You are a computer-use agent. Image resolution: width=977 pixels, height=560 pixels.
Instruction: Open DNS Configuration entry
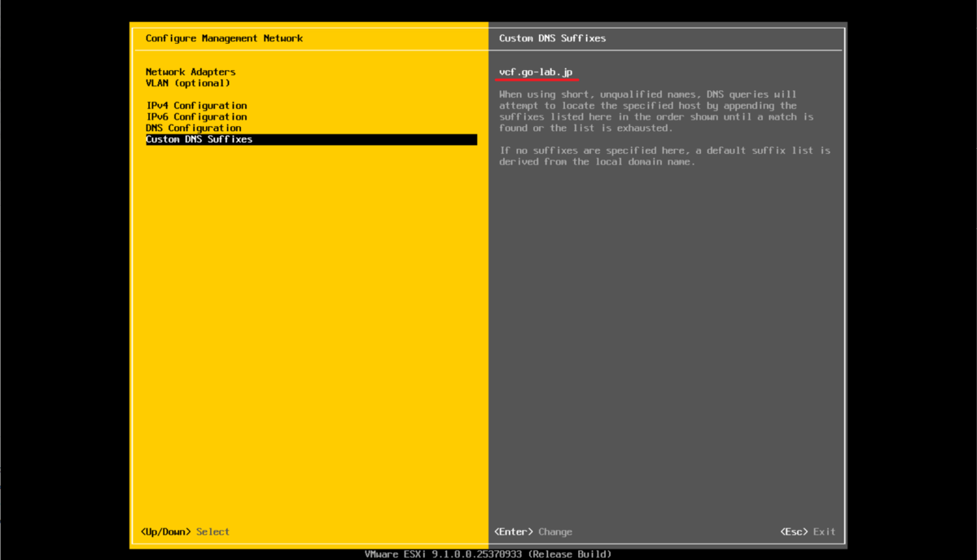click(x=194, y=128)
